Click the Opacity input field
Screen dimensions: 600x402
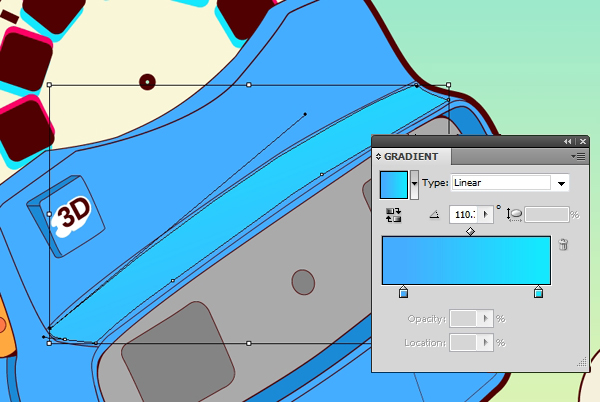[x=463, y=318]
